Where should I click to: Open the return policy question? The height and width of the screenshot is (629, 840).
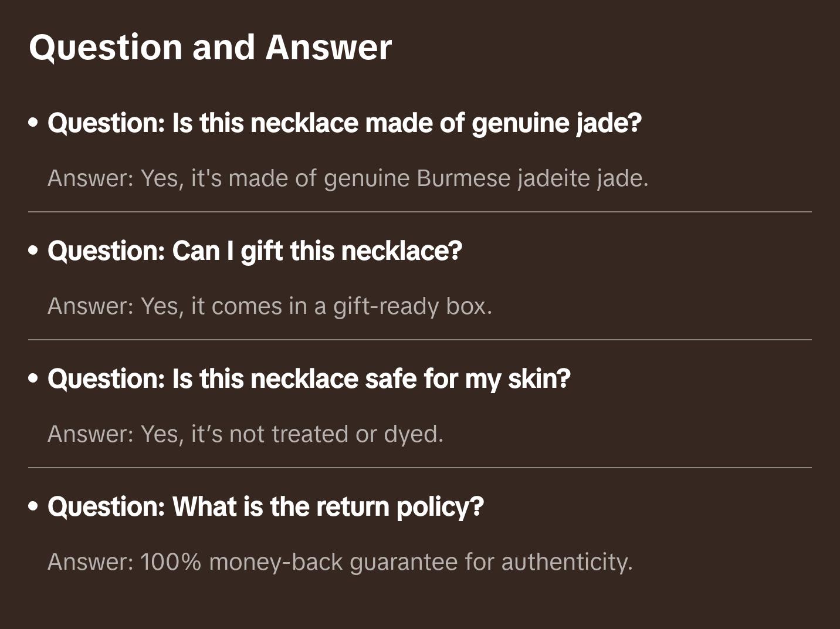tap(265, 506)
